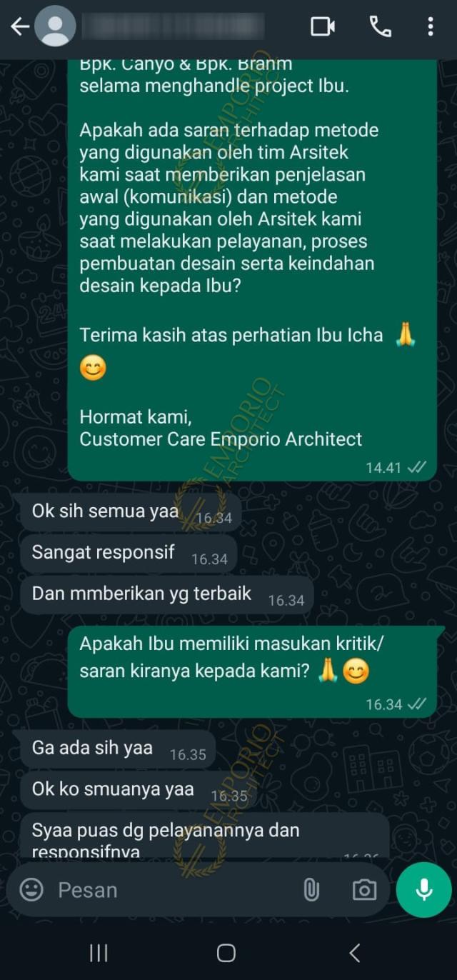
Task: Tap the "Apakah Ibu memiliki masukan kritik" message
Action: tap(252, 671)
